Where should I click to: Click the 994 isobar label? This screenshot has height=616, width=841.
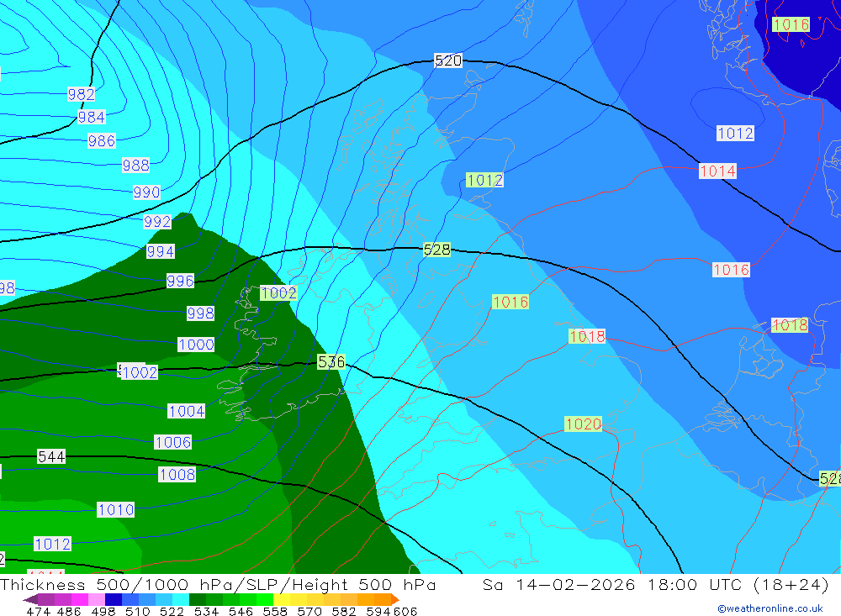pos(161,251)
